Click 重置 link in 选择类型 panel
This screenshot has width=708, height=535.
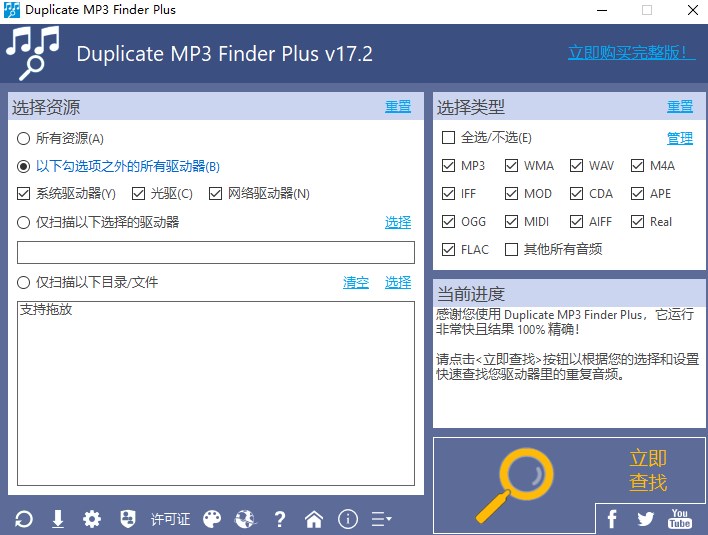[x=680, y=107]
